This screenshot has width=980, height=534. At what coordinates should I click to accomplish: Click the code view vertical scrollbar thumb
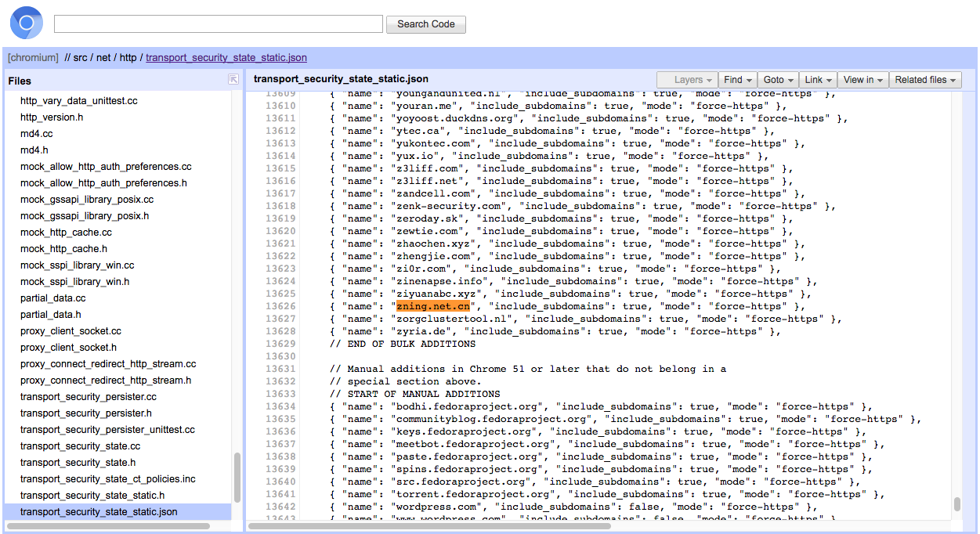[957, 503]
